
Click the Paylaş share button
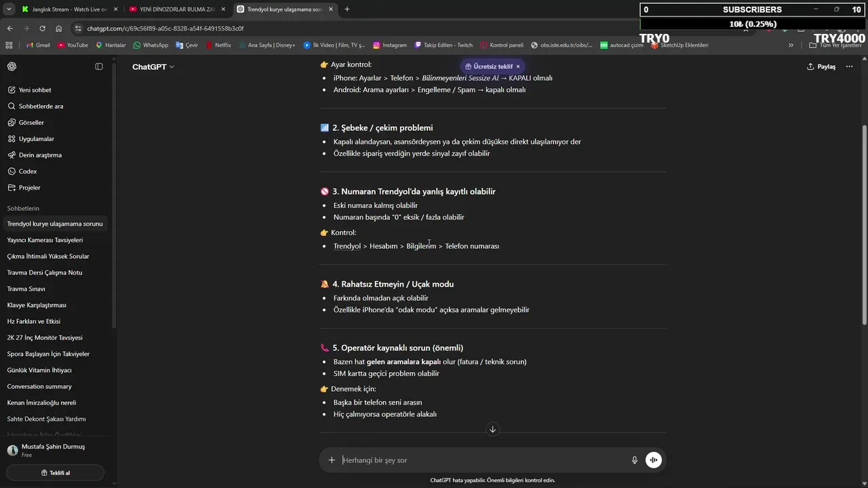(x=821, y=66)
